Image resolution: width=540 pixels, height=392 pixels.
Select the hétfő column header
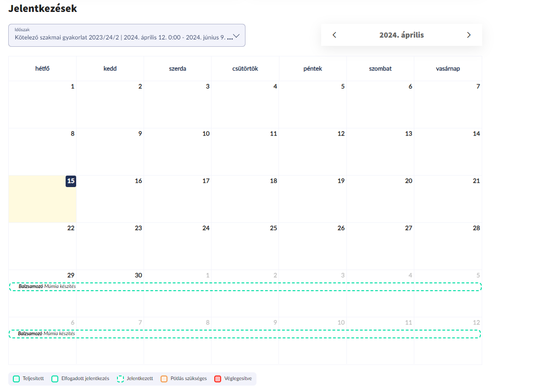pyautogui.click(x=42, y=69)
